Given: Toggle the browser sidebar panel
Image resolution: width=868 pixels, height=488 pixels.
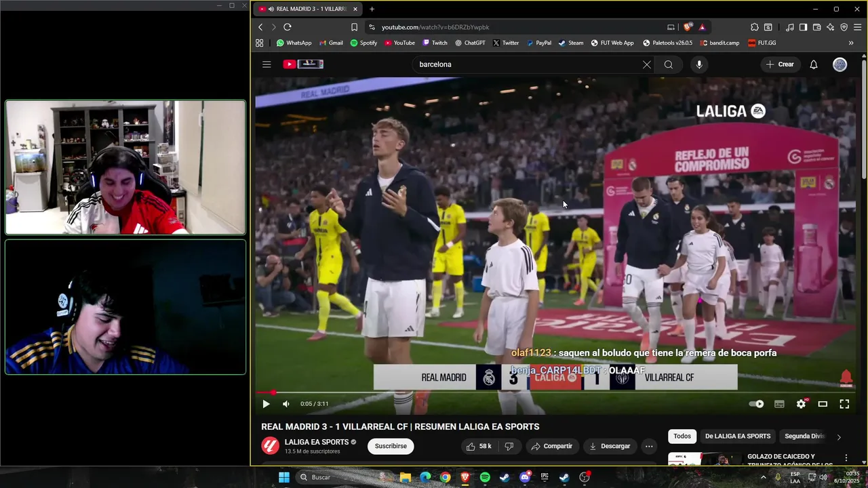Looking at the screenshot, I should [803, 27].
